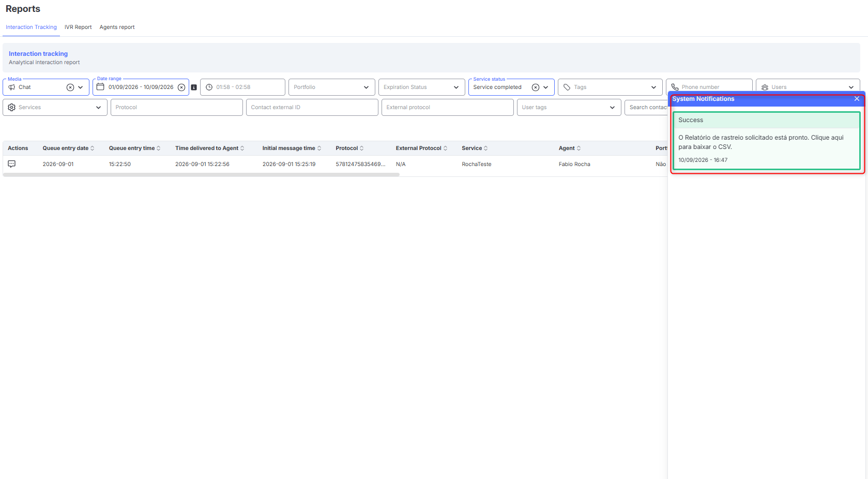Expand the Service status dropdown arrow
The width and height of the screenshot is (868, 479).
pyautogui.click(x=546, y=87)
